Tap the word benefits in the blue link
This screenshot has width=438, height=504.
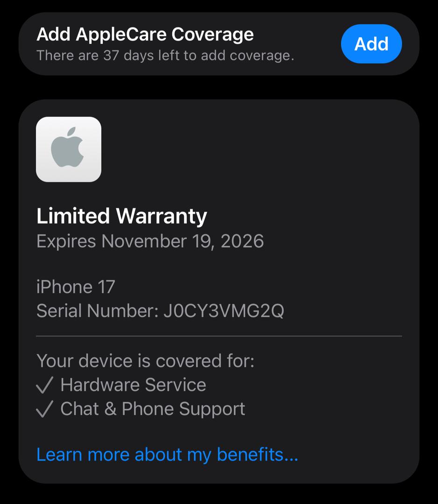pyautogui.click(x=257, y=455)
